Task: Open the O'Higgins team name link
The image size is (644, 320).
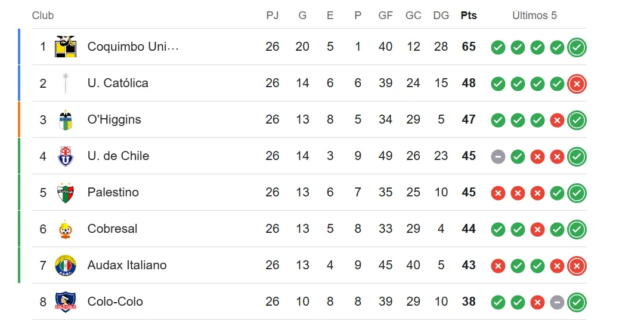Action: pyautogui.click(x=114, y=119)
